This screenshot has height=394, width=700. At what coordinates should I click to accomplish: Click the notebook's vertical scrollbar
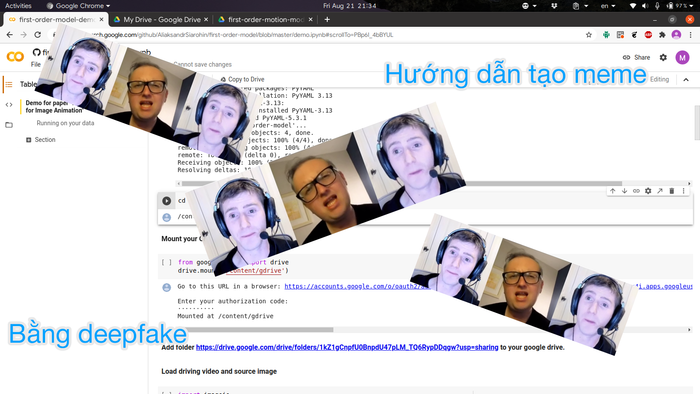(x=697, y=123)
